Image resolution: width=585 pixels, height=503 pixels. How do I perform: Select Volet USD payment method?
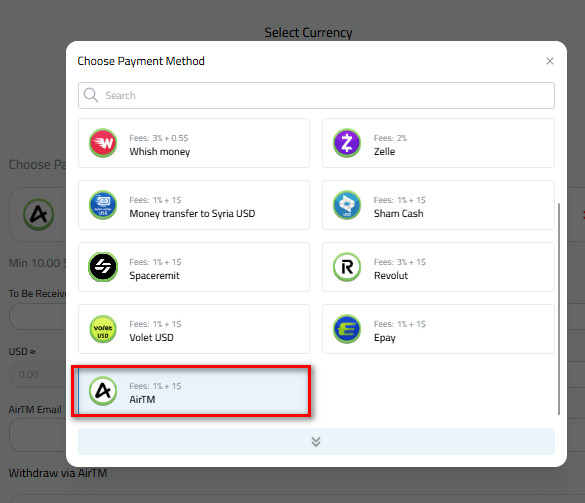[194, 329]
